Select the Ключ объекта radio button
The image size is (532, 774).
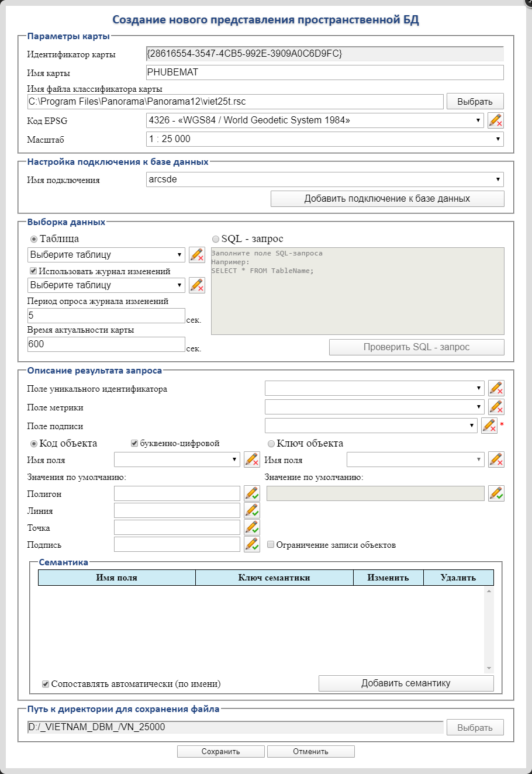[271, 444]
